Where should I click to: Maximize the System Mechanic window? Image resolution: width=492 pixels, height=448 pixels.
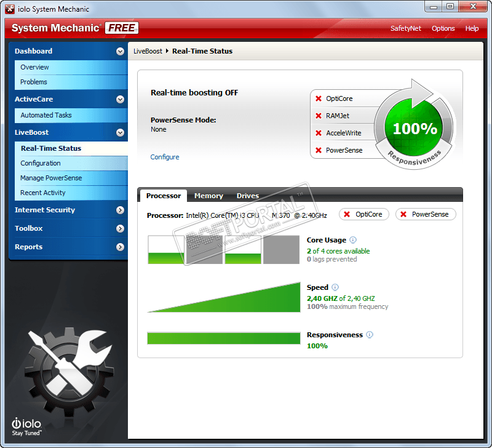point(450,7)
